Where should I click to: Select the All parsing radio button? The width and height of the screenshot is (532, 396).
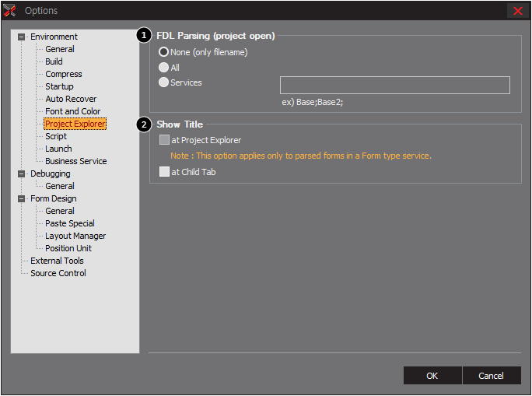tap(163, 67)
